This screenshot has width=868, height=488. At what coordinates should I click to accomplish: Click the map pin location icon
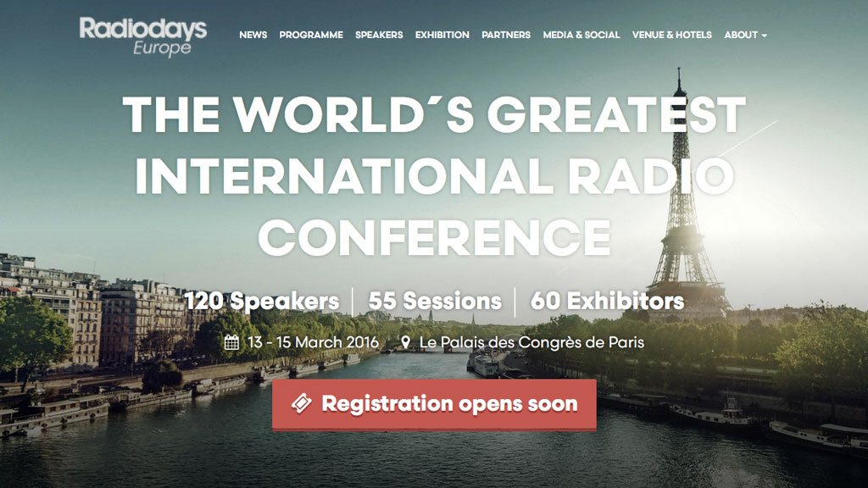(x=405, y=343)
